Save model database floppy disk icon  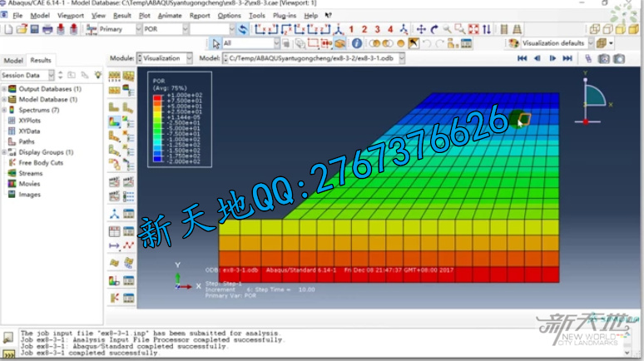pyautogui.click(x=34, y=29)
